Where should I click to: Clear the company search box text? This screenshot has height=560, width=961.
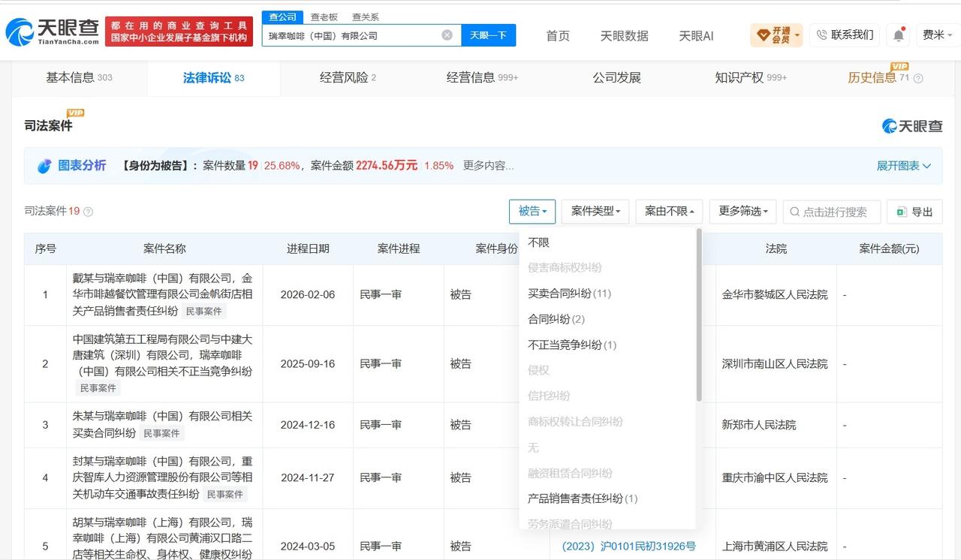point(447,35)
